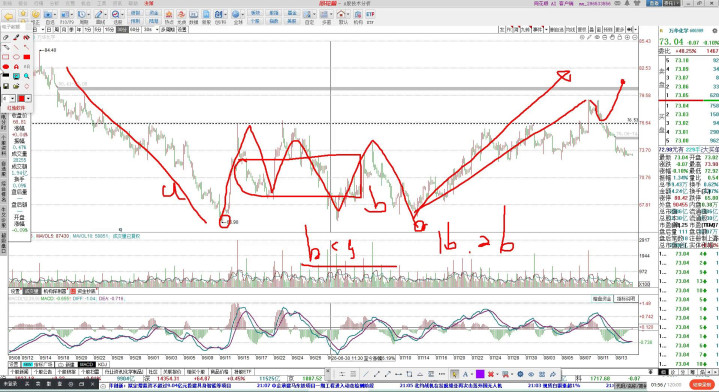Click the red button at the bottom right
Screen dimensions: 719x392
[x=702, y=385]
